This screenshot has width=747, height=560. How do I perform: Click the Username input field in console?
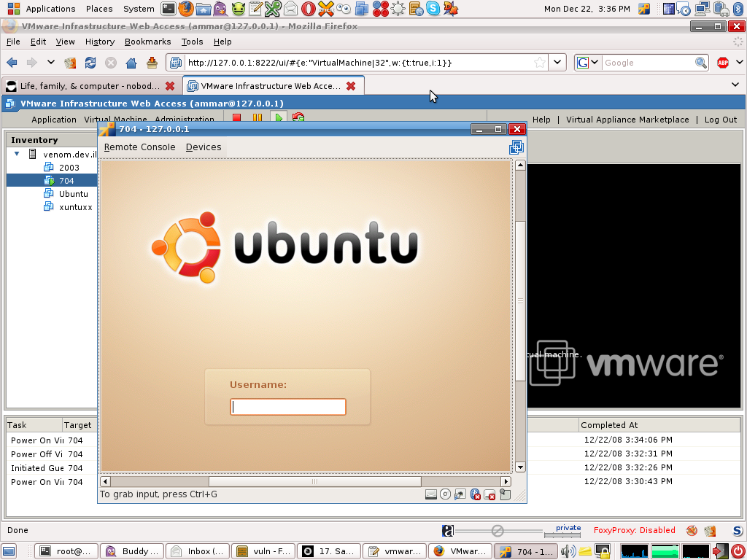pos(287,407)
